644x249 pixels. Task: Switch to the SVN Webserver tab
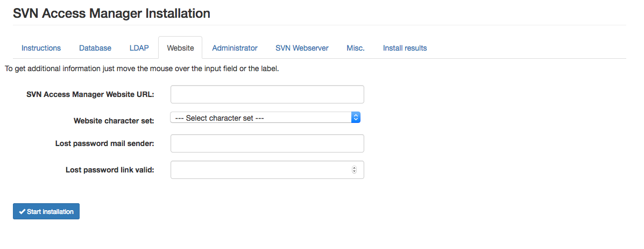(302, 48)
